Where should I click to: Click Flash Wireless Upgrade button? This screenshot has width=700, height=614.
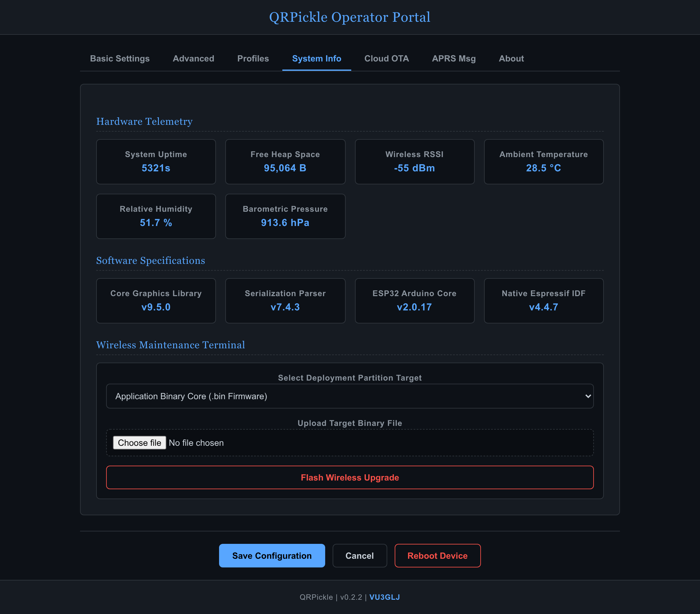tap(350, 477)
